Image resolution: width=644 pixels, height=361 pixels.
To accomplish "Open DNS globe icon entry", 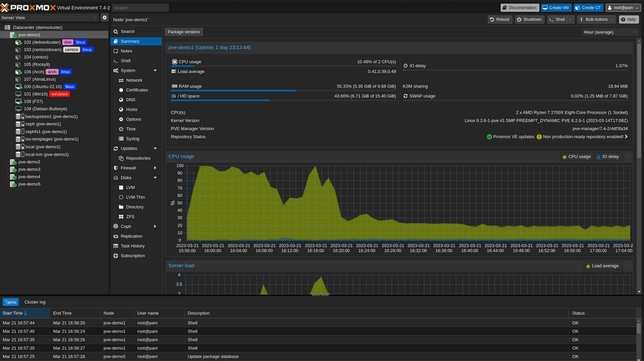I will (121, 99).
